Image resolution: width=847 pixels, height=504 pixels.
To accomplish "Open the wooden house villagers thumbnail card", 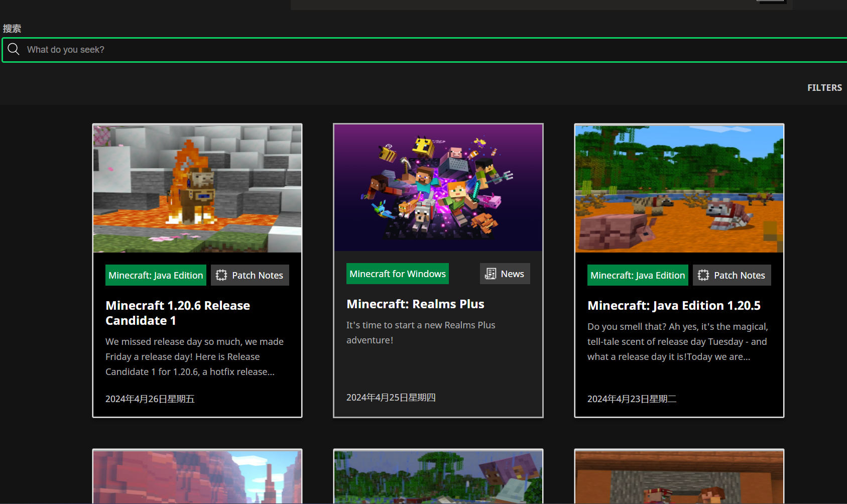I will click(679, 477).
